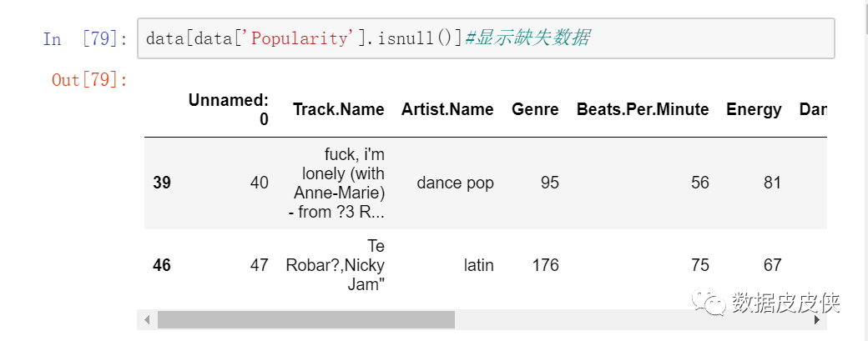Image resolution: width=868 pixels, height=341 pixels.
Task: Select the Track.Name column header
Action: [338, 109]
